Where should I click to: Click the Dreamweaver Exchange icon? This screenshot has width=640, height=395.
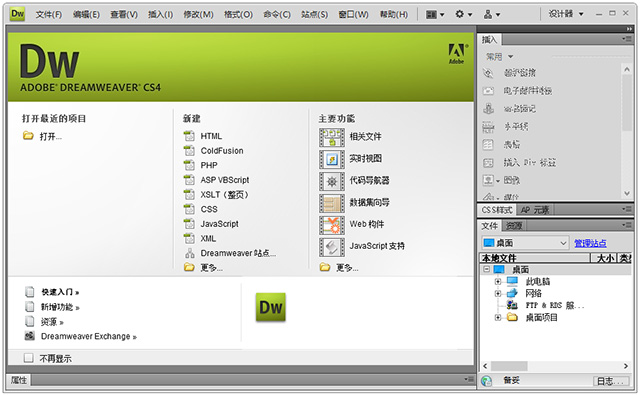tap(29, 336)
